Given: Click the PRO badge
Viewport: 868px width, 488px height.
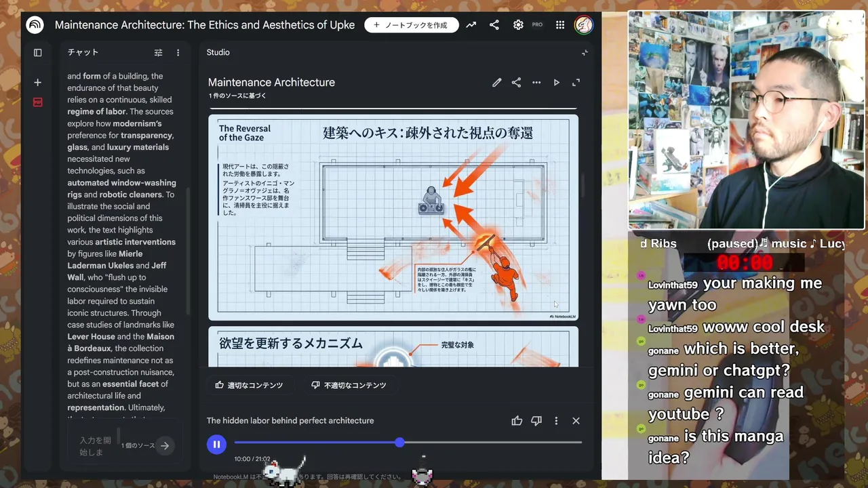Looking at the screenshot, I should pyautogui.click(x=537, y=25).
